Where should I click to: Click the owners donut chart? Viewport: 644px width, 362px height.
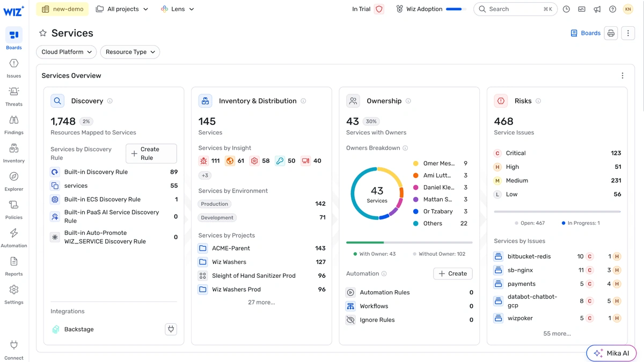click(377, 194)
